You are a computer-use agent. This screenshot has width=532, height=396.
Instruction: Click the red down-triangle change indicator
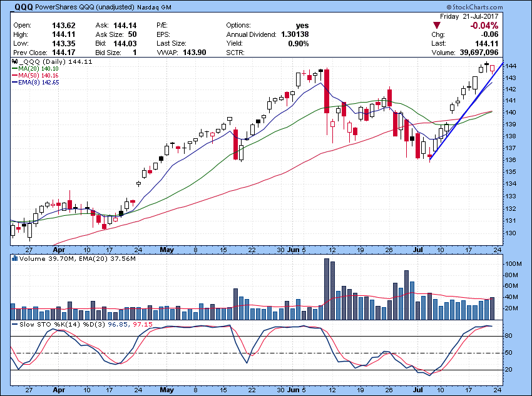(x=437, y=26)
